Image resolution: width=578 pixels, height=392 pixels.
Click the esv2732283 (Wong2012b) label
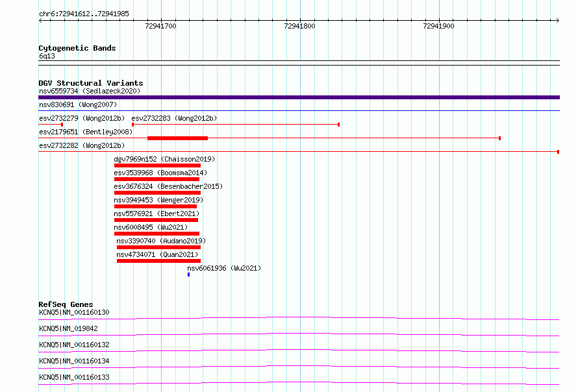[x=174, y=118]
